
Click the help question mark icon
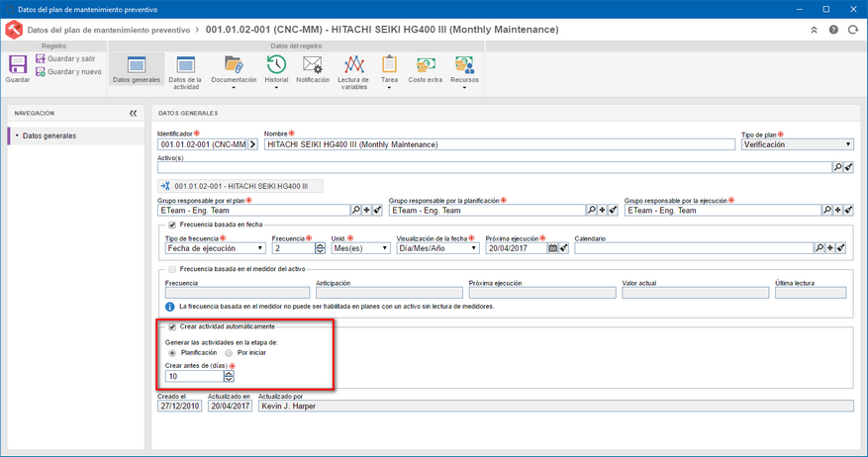[833, 30]
